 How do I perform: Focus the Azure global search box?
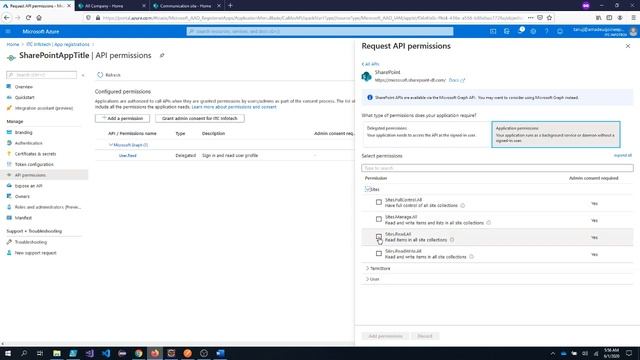[320, 31]
